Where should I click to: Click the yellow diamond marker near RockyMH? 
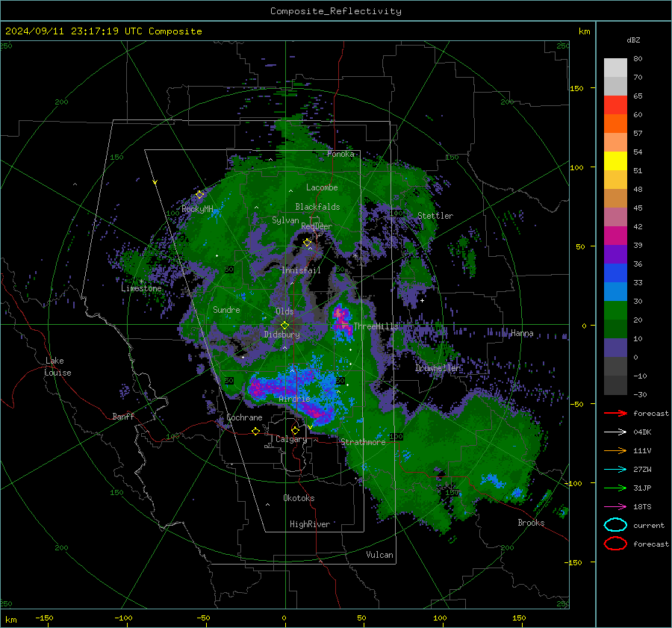199,195
